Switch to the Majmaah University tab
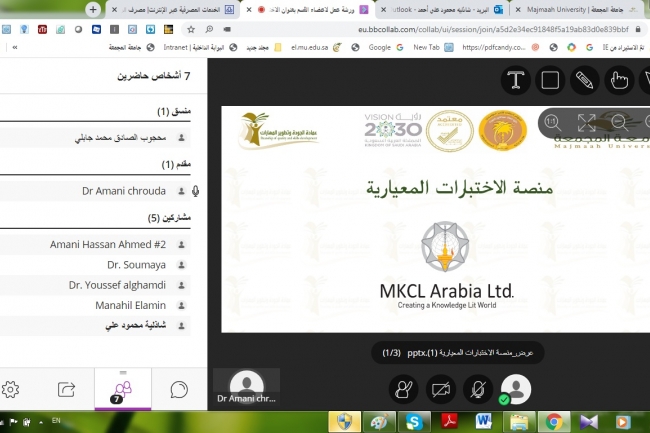 click(x=580, y=10)
